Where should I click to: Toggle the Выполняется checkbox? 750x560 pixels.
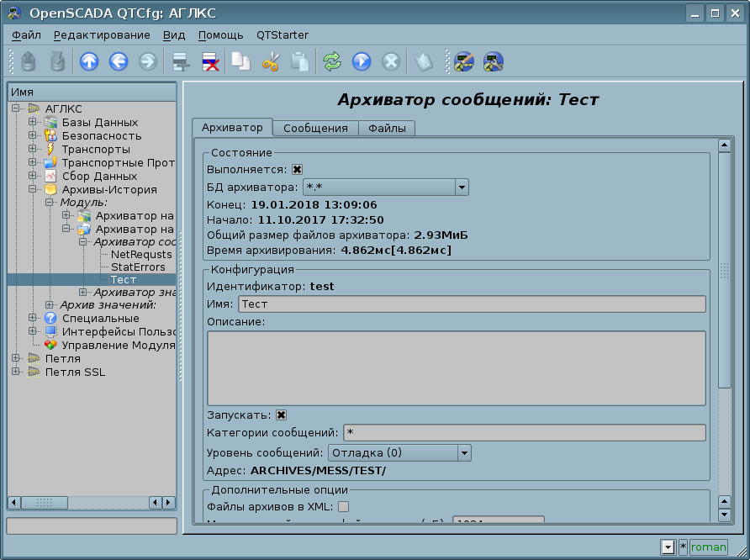click(297, 169)
